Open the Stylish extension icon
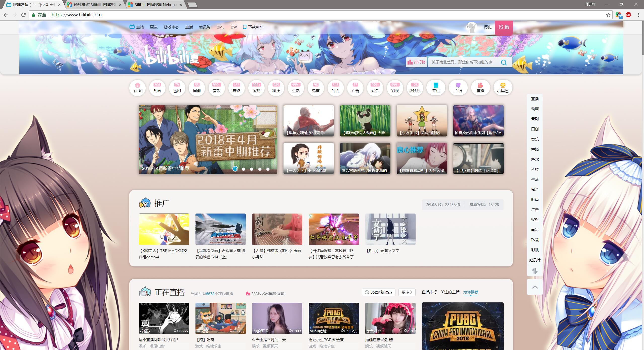This screenshot has width=644, height=350. [619, 15]
